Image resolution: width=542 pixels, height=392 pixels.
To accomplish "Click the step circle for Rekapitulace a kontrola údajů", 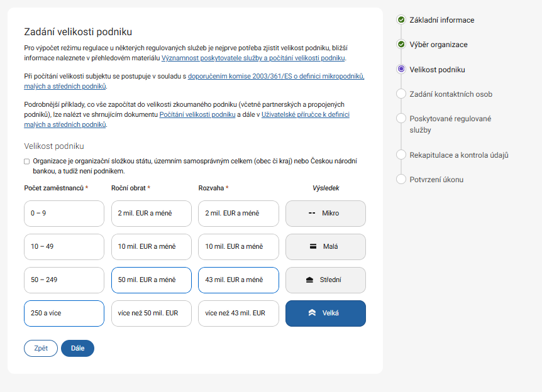I will pyautogui.click(x=401, y=155).
